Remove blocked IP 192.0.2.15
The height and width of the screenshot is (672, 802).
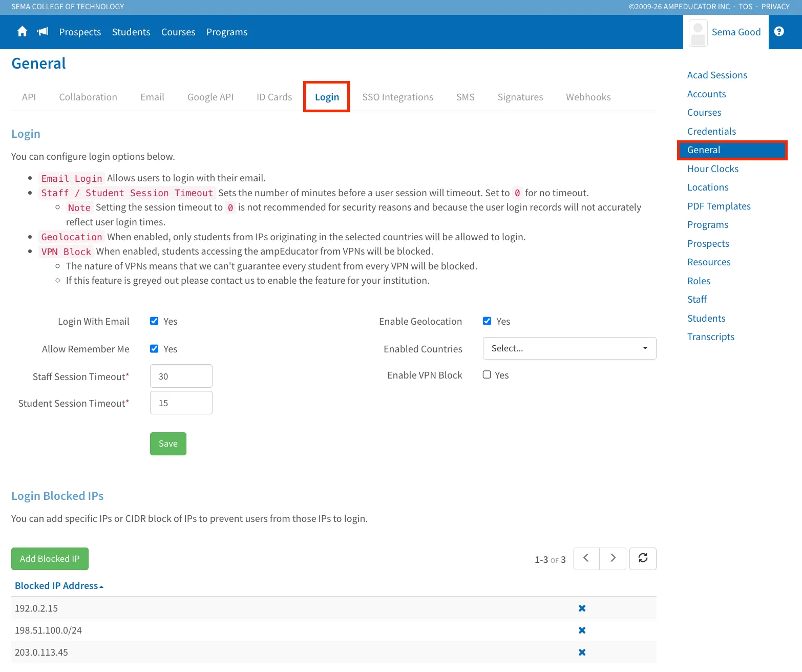[582, 608]
